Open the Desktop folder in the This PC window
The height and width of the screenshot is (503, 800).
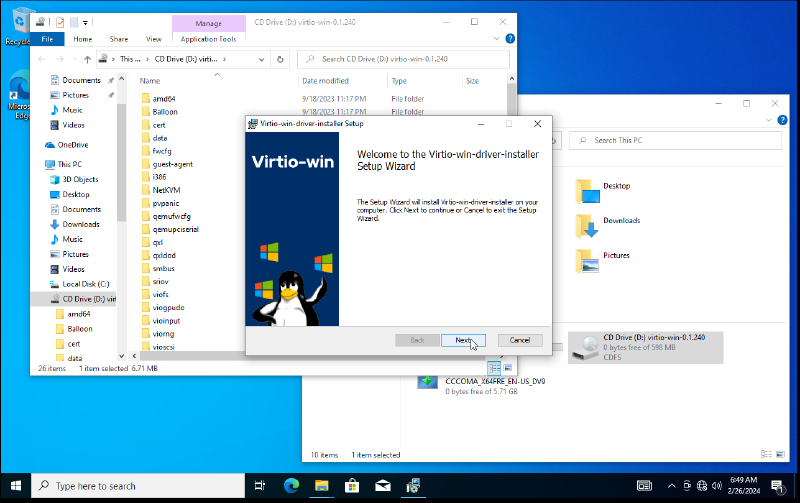pyautogui.click(x=603, y=191)
